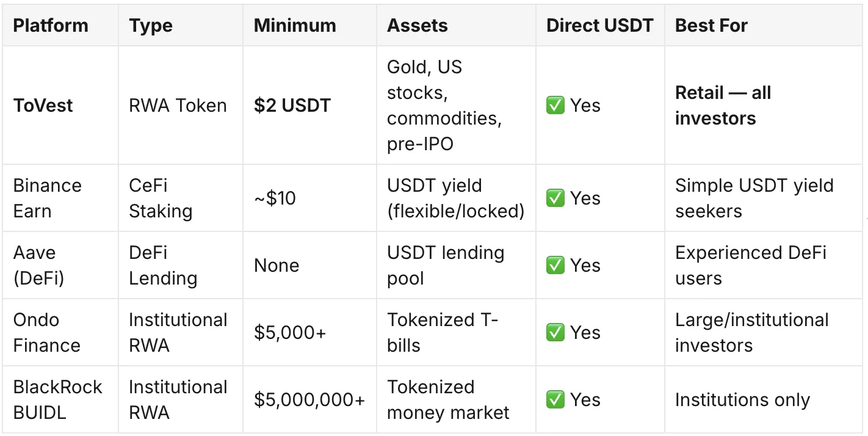Click the Tokenized T-bills assets cell
Viewport: 868px width, 436px height.
point(443,333)
